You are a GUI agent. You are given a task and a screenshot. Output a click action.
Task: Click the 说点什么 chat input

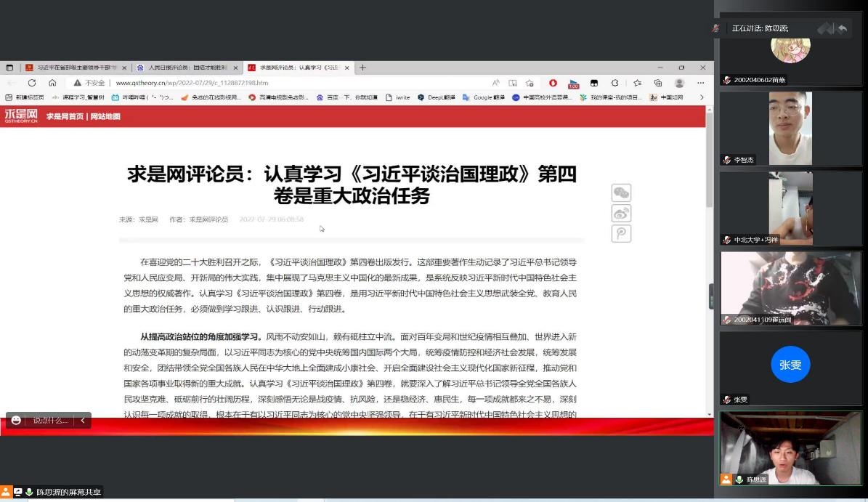click(49, 420)
